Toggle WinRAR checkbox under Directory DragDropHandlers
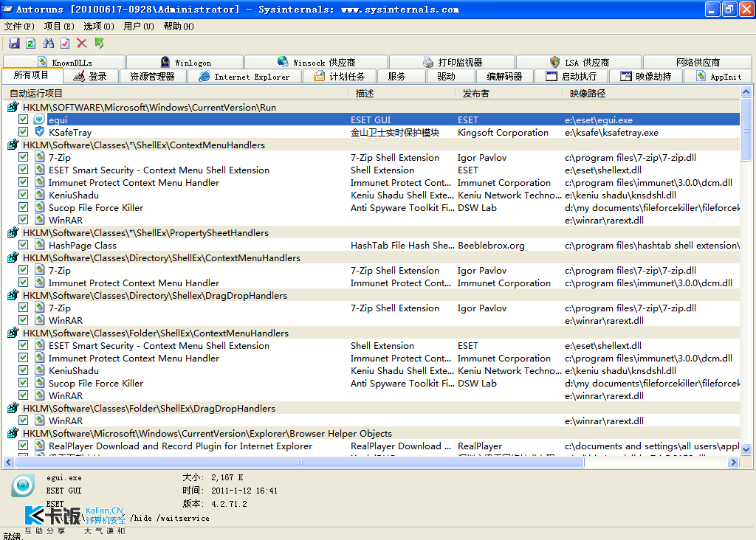 23,320
